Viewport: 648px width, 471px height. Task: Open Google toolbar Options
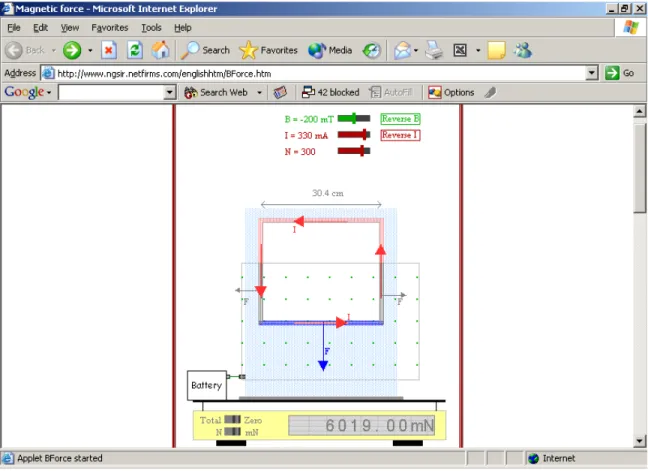coord(451,92)
